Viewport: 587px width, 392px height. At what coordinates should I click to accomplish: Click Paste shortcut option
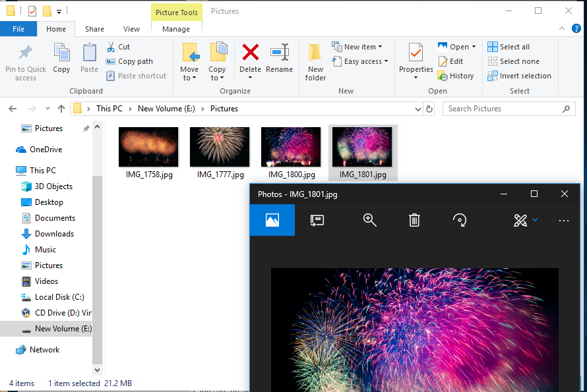click(137, 76)
